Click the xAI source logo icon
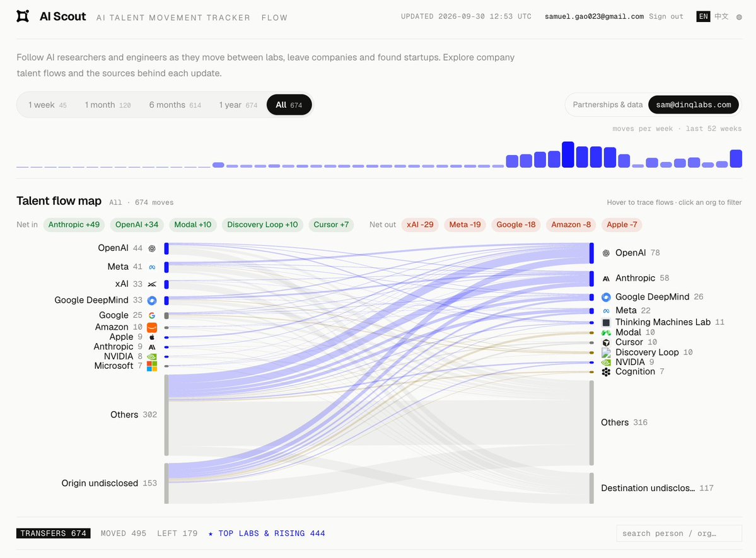This screenshot has width=756, height=558. pos(152,284)
